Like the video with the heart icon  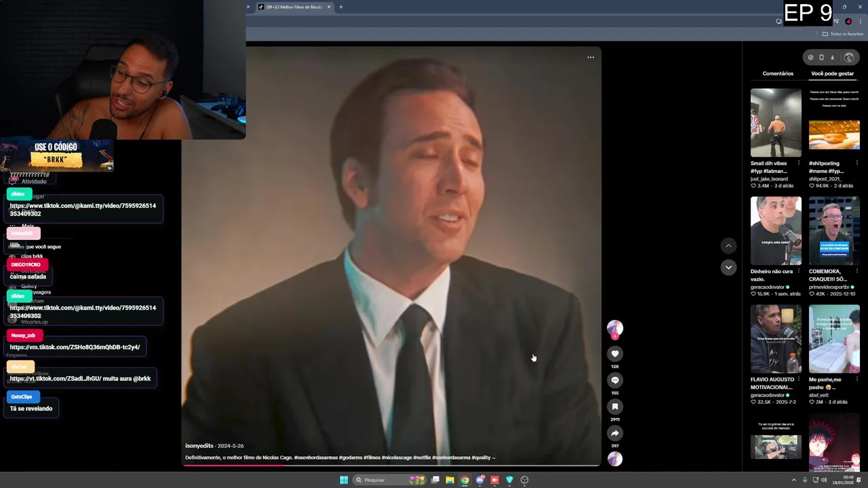615,354
